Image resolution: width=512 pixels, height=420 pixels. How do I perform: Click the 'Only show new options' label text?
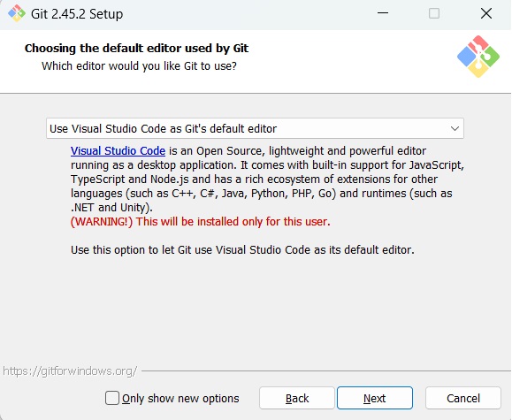(x=180, y=399)
